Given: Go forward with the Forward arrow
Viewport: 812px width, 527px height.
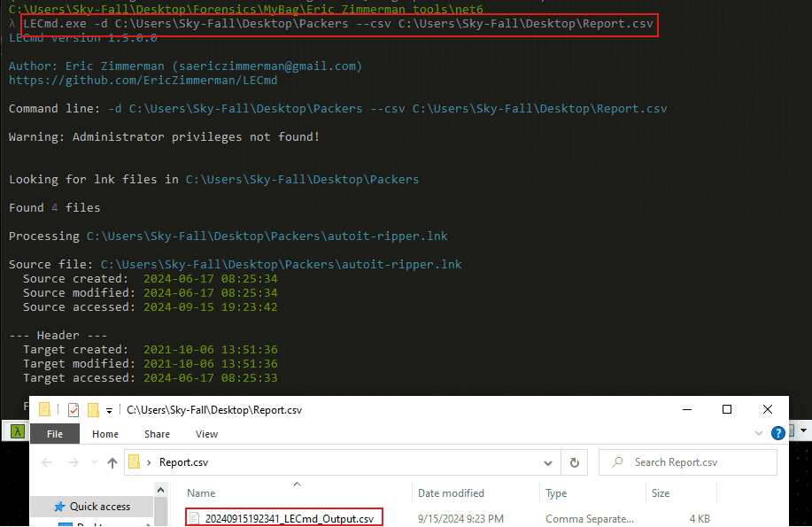Looking at the screenshot, I should click(73, 462).
